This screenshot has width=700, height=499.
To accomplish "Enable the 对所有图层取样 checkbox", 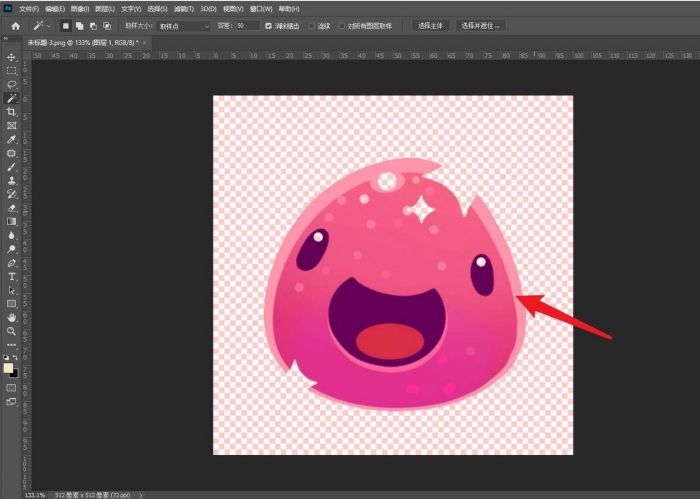I will (342, 25).
